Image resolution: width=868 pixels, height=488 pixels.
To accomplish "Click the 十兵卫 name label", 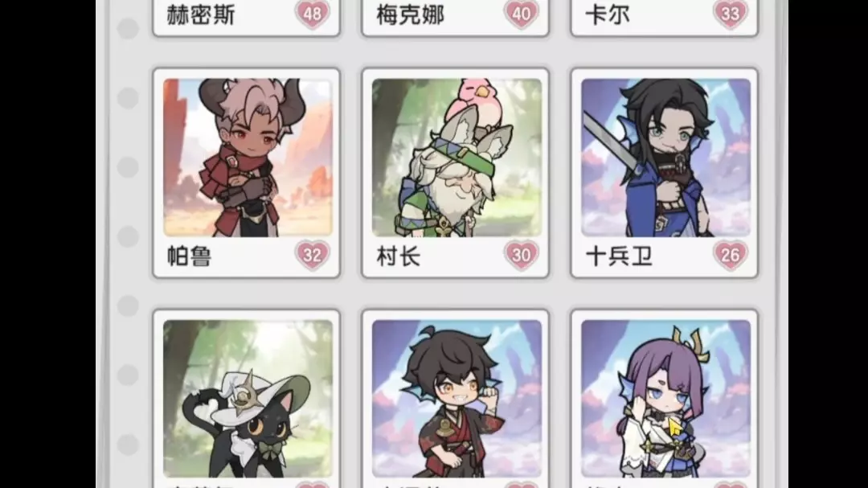I will 619,256.
